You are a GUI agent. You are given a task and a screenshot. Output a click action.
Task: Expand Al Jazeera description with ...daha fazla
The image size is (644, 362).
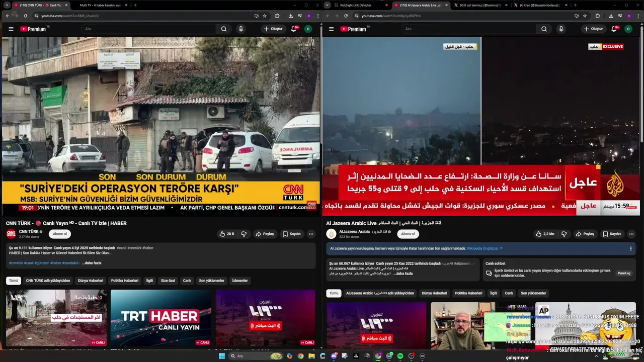coord(403,274)
